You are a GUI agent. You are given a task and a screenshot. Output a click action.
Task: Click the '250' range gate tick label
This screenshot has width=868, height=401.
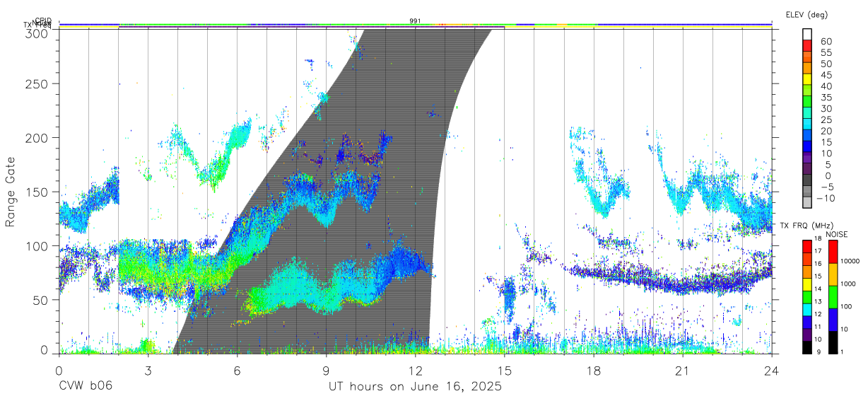pos(37,83)
